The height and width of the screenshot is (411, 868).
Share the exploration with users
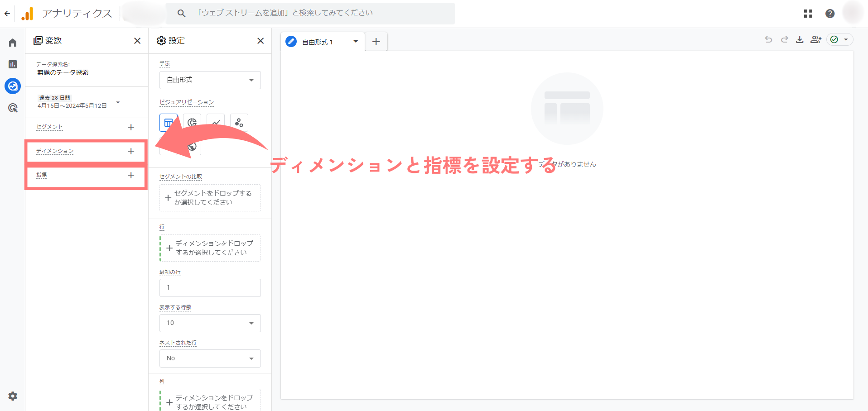click(816, 39)
